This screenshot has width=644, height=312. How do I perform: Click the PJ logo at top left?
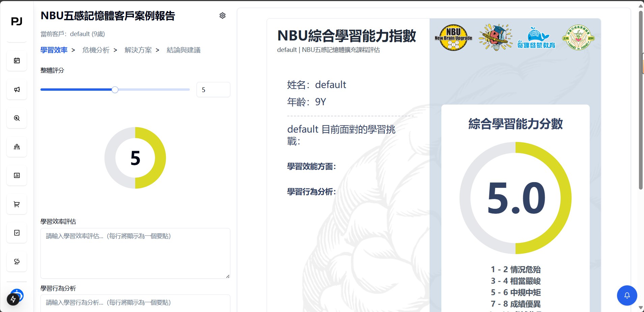click(x=17, y=22)
